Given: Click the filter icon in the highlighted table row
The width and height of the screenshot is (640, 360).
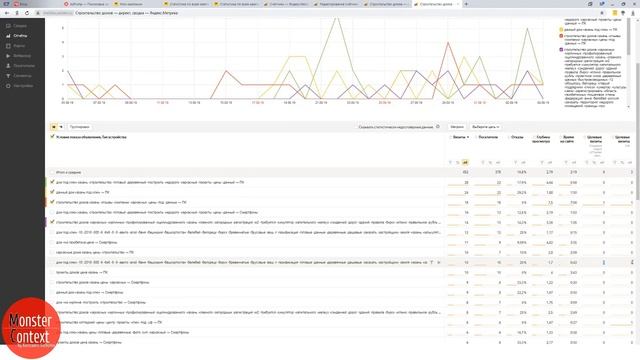Looking at the screenshot, I should tap(431, 262).
